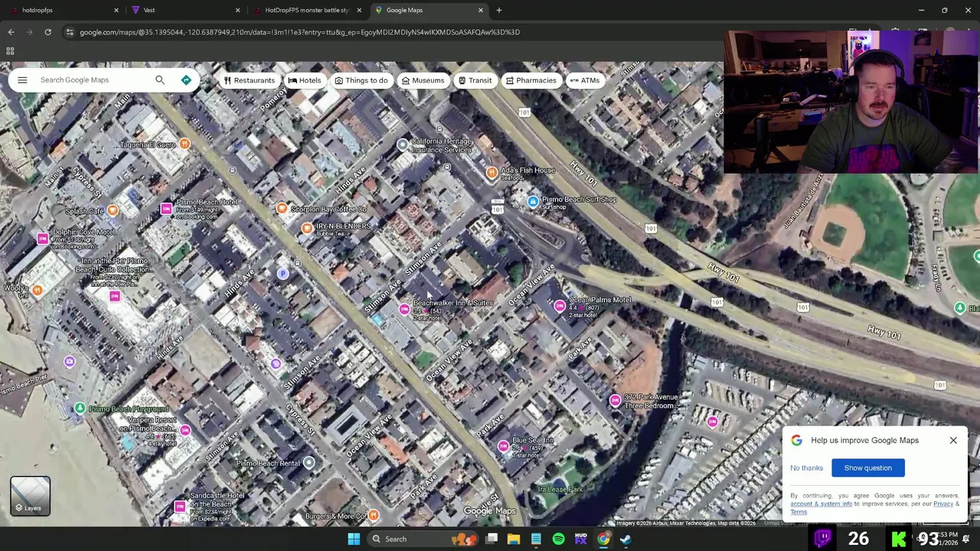Close the Vast browser tab
Image resolution: width=980 pixels, height=551 pixels.
point(237,10)
